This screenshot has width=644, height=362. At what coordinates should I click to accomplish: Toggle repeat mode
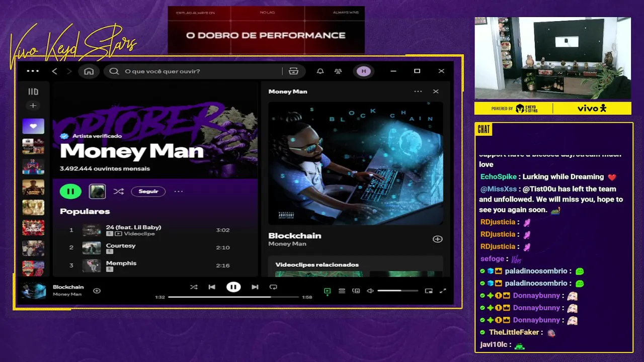273,287
